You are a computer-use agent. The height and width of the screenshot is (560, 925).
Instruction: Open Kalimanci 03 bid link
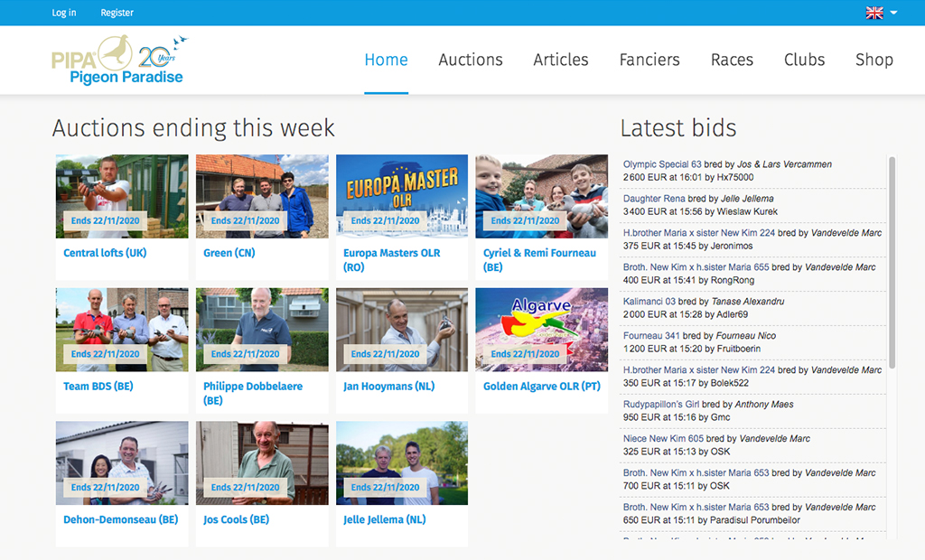[649, 301]
